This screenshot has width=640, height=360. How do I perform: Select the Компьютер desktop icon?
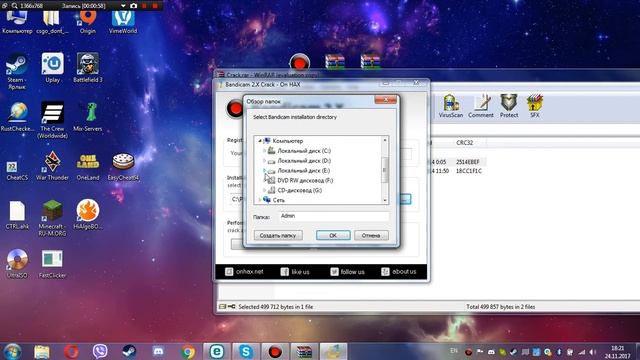[x=17, y=22]
